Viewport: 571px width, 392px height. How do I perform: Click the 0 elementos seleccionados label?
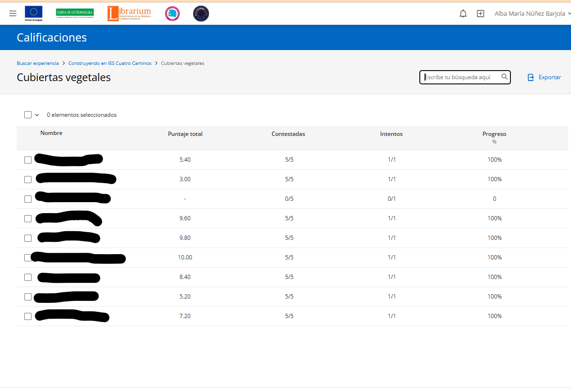(82, 115)
